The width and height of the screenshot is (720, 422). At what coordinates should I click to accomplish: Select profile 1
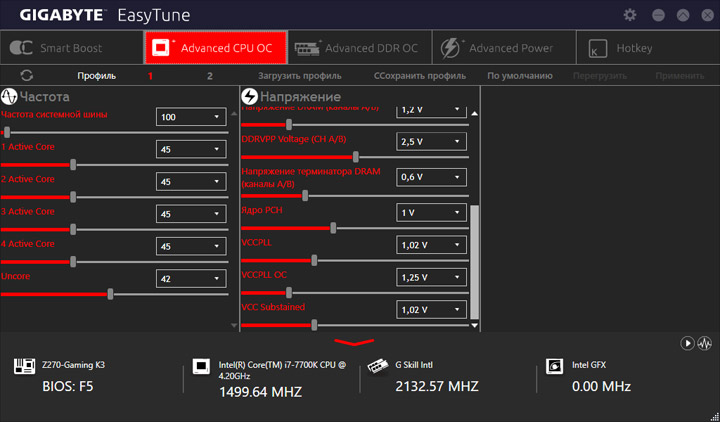[x=150, y=76]
